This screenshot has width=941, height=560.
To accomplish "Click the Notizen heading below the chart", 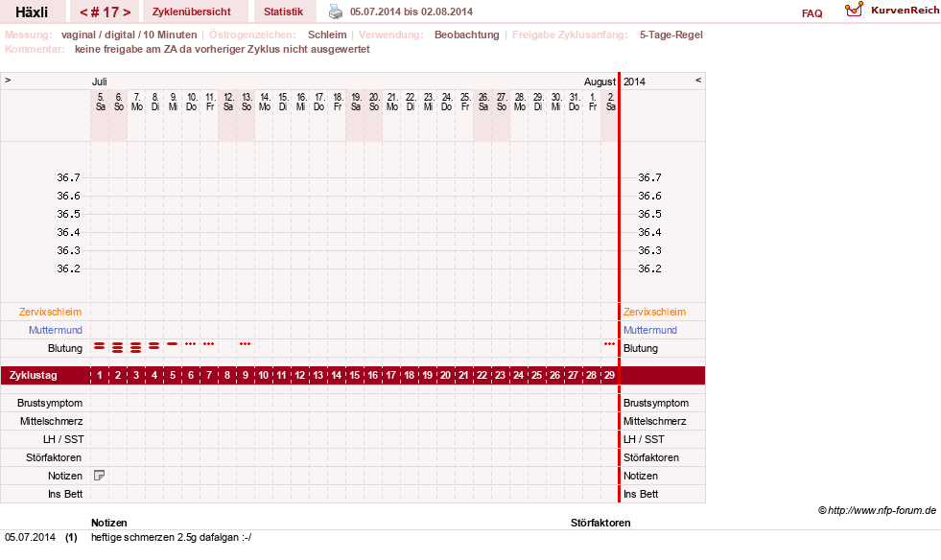I will pyautogui.click(x=108, y=523).
